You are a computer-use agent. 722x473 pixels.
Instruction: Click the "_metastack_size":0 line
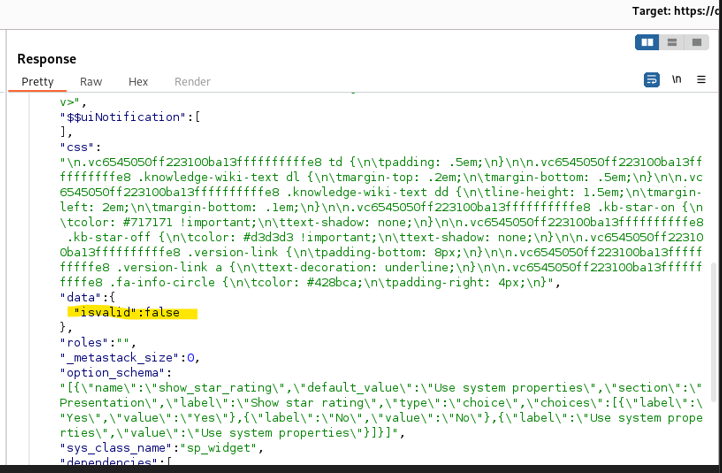tap(130, 358)
